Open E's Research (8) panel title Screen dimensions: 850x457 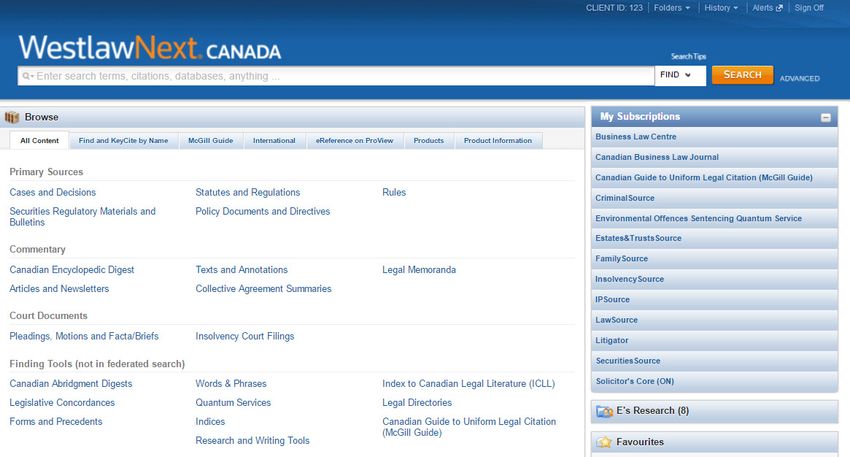[x=652, y=411]
